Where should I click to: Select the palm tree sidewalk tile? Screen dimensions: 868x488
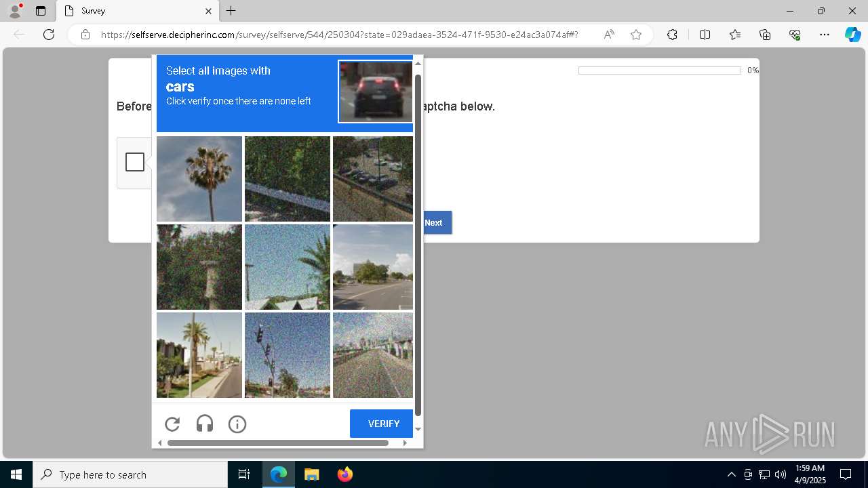[x=199, y=355]
